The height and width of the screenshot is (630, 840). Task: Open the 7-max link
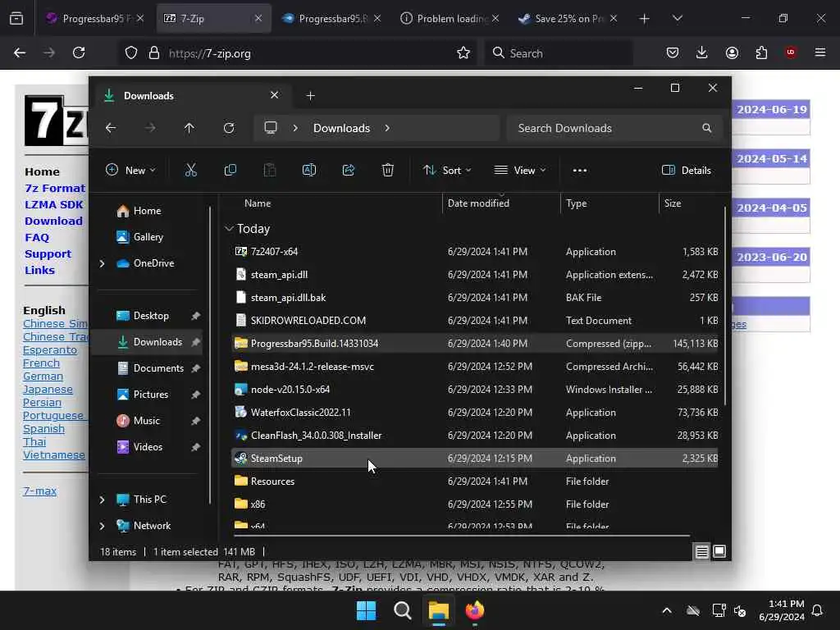click(x=39, y=491)
